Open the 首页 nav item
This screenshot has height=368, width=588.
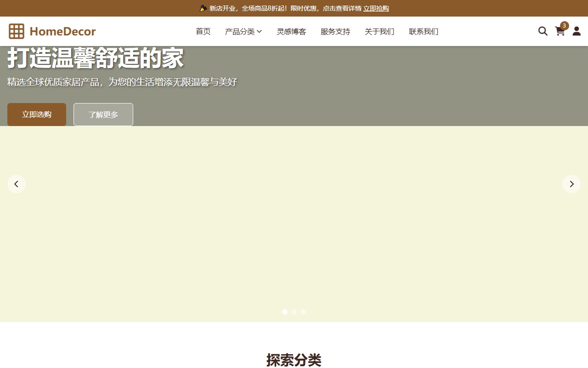tap(203, 31)
